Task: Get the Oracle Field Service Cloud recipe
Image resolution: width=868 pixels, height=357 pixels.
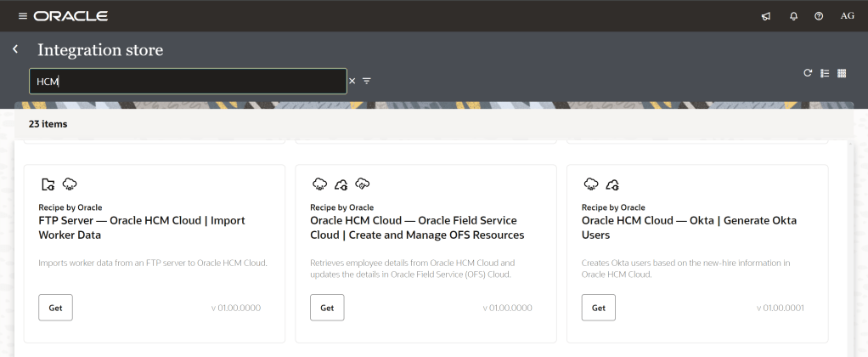Action: [x=327, y=308]
